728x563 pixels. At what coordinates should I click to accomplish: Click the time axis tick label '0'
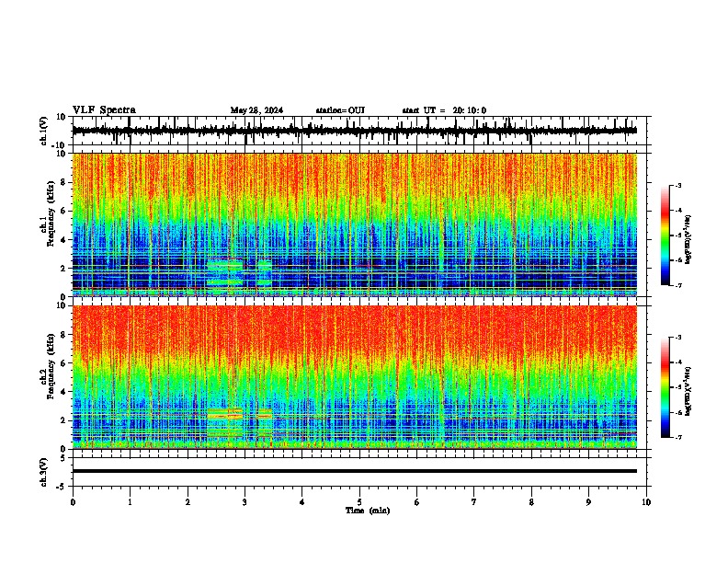[73, 502]
